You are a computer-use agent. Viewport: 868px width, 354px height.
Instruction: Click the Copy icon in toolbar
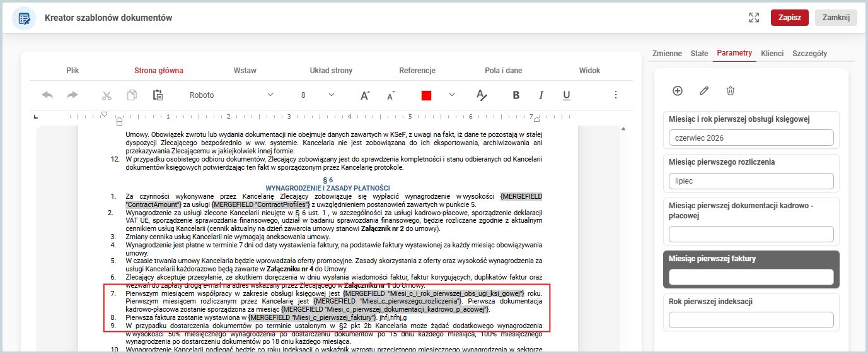[132, 95]
